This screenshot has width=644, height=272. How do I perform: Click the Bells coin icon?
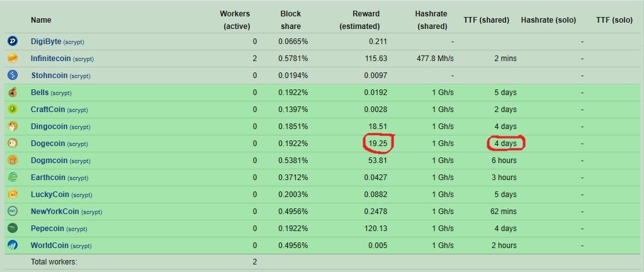(13, 93)
